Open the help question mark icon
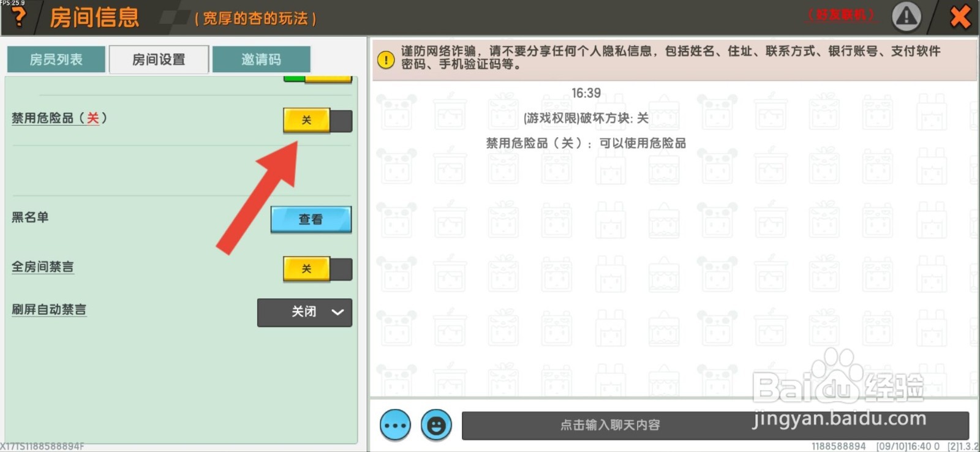Image resolution: width=980 pixels, height=452 pixels. pos(19,17)
